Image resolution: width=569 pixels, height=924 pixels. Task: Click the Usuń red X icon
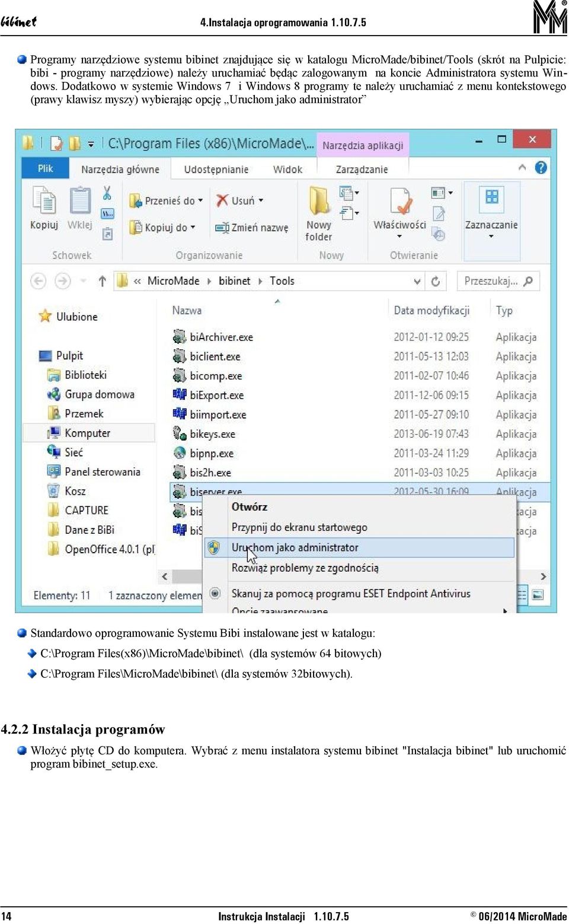[x=222, y=200]
